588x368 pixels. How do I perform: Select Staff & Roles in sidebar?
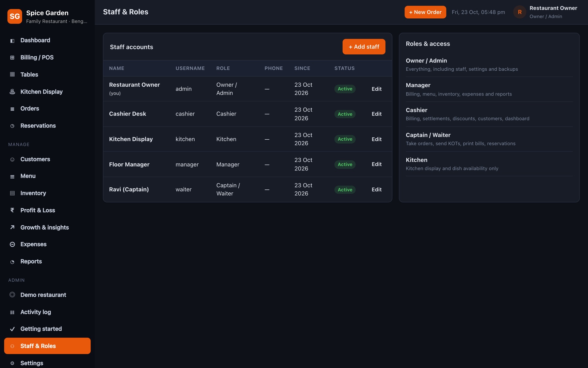(x=47, y=346)
